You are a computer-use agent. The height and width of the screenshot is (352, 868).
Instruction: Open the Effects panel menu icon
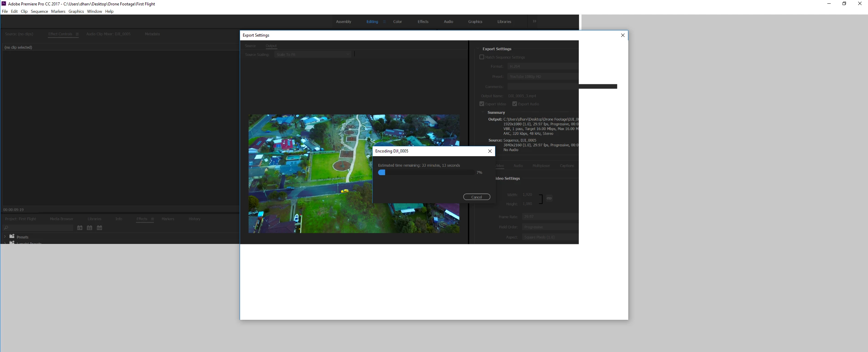(x=152, y=219)
